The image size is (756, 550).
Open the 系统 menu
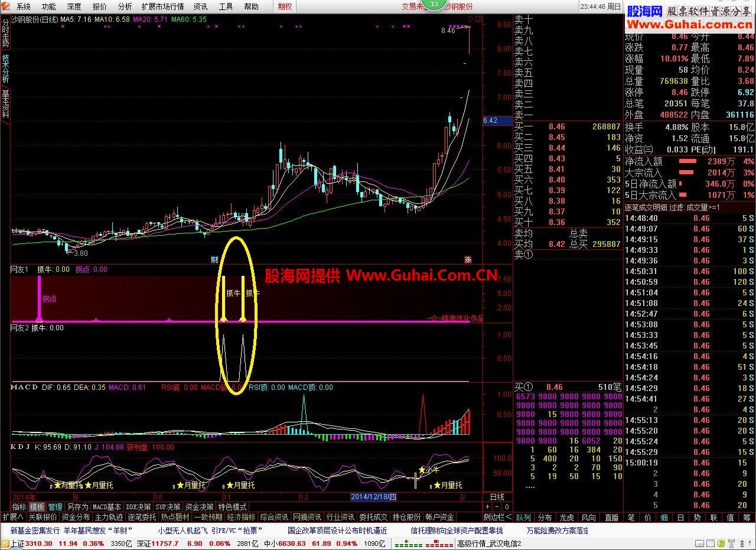click(x=24, y=6)
